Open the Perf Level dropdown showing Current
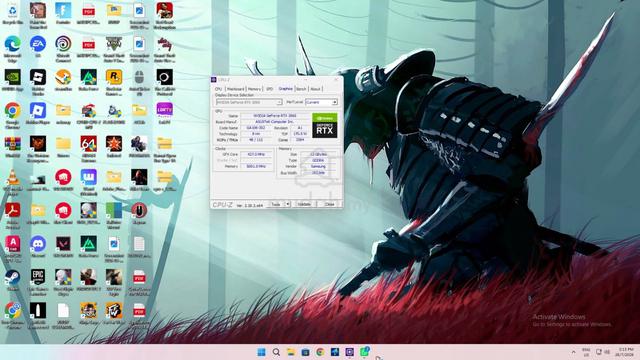The height and width of the screenshot is (360, 640). (x=321, y=102)
